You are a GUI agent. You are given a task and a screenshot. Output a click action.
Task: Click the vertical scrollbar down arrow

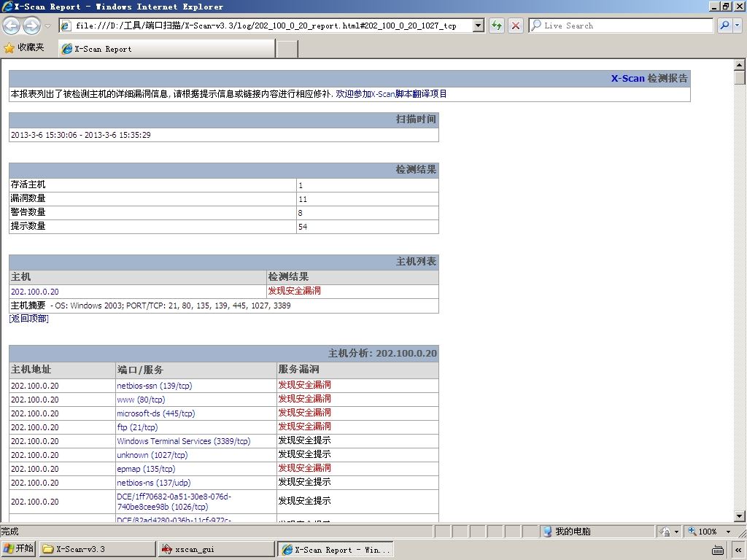tap(740, 516)
